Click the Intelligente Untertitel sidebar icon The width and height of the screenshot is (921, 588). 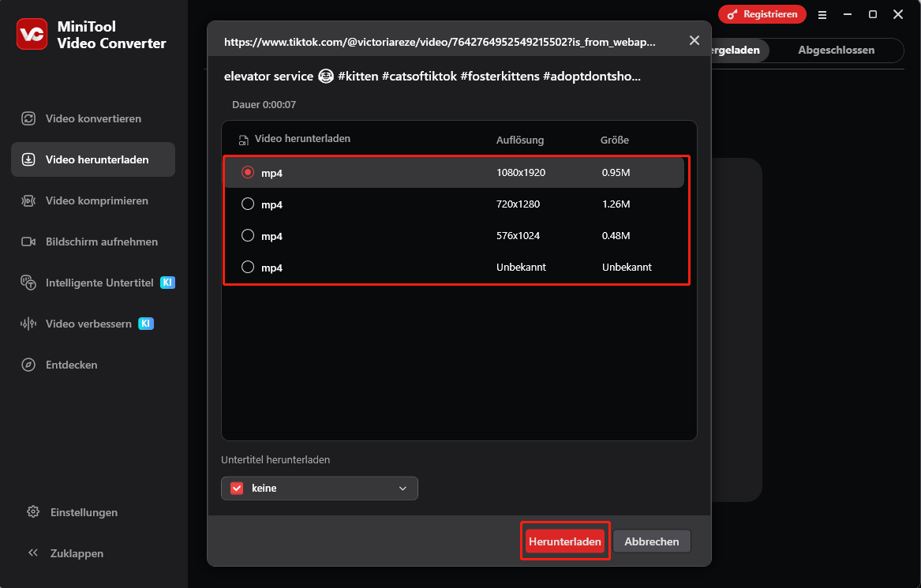coord(28,283)
